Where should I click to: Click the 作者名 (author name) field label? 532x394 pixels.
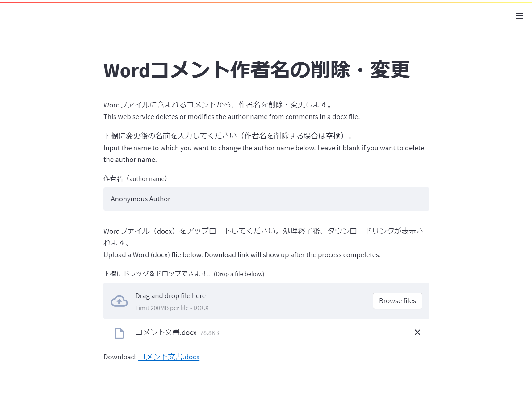coord(135,179)
